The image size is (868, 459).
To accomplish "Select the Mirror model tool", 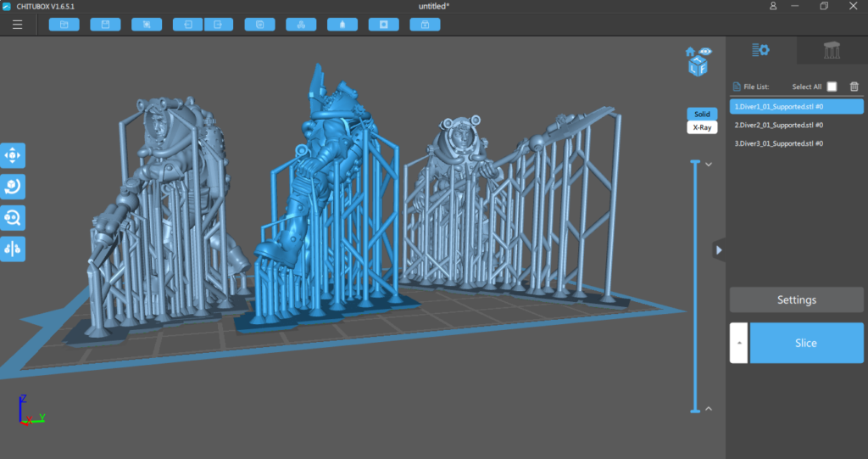I will [x=14, y=249].
